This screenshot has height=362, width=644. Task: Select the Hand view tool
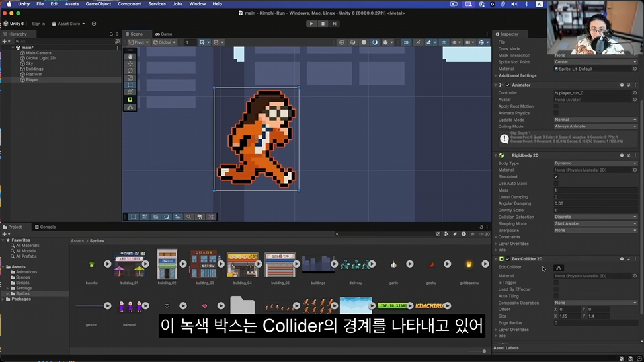point(130,56)
